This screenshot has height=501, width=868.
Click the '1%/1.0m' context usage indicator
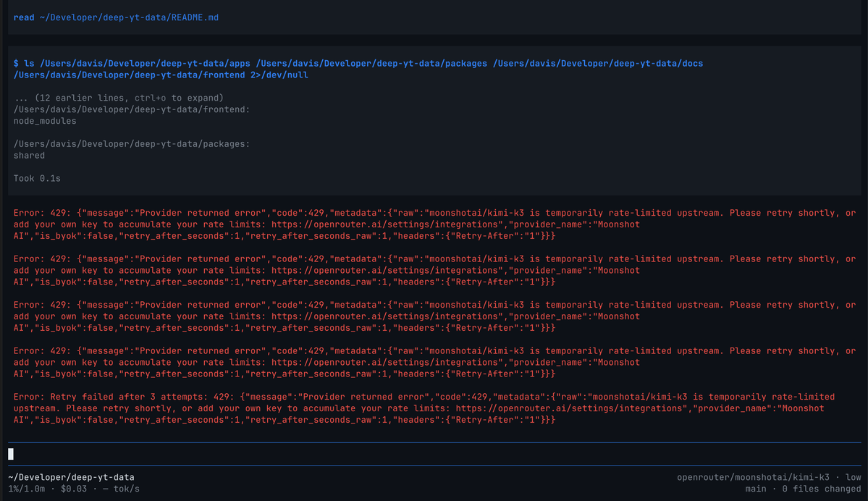[x=27, y=489]
